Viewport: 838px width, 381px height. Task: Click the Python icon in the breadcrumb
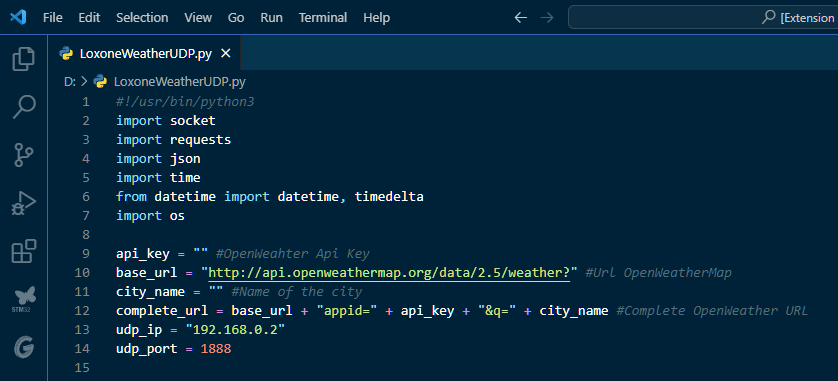click(x=99, y=82)
